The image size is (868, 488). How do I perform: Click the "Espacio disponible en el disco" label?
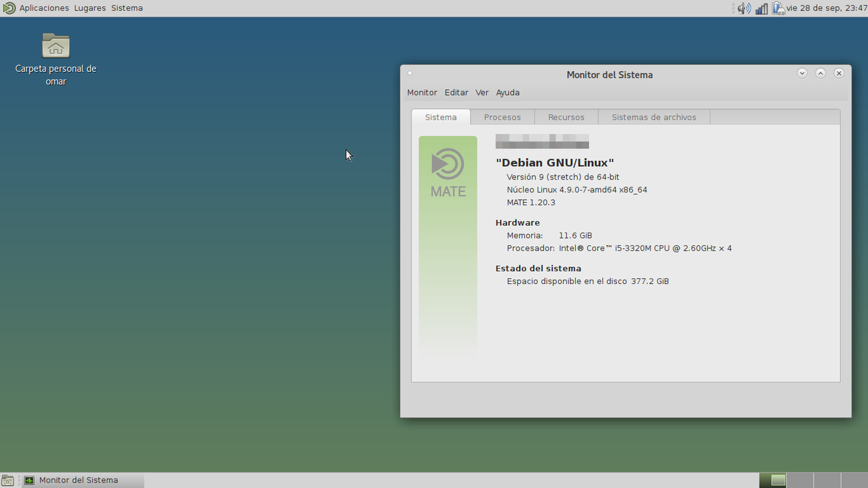567,281
